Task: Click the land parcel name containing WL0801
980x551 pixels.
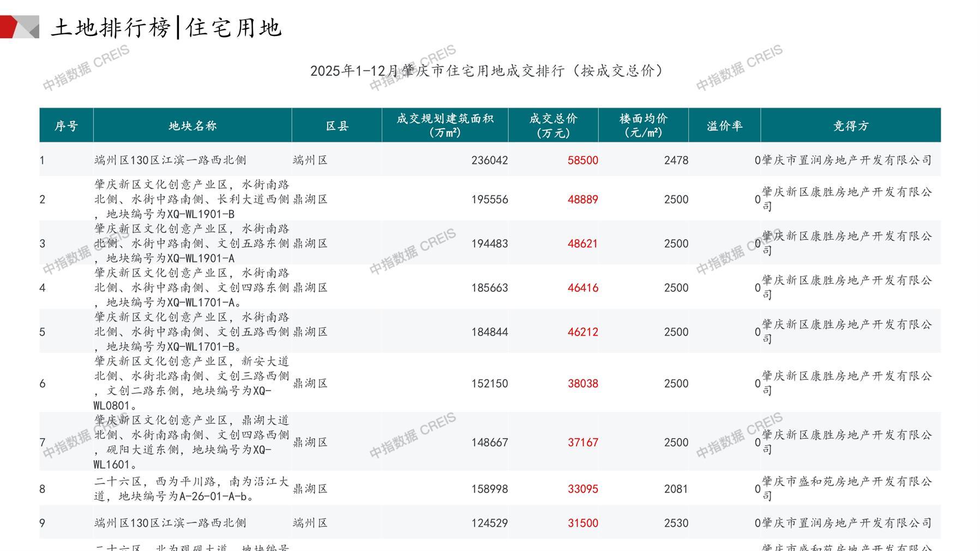Action: point(191,384)
